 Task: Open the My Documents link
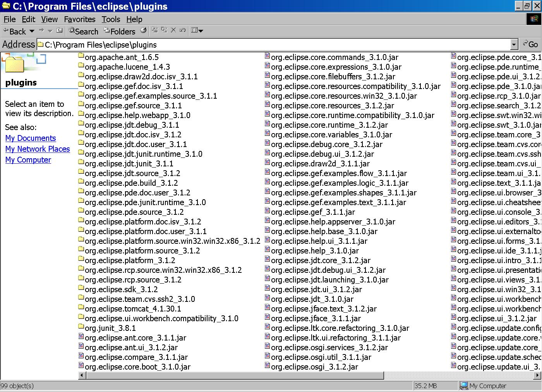31,138
